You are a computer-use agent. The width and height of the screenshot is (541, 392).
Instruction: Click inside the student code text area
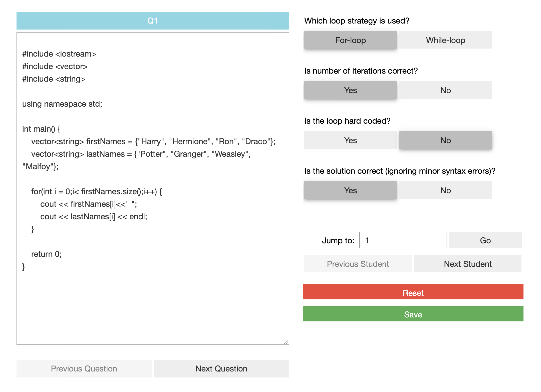point(153,300)
